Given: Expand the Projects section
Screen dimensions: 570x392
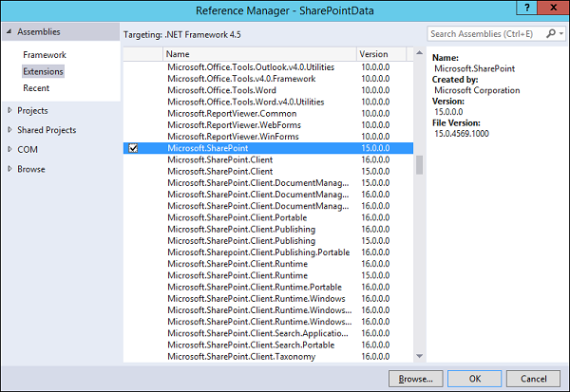Looking at the screenshot, I should [x=9, y=110].
